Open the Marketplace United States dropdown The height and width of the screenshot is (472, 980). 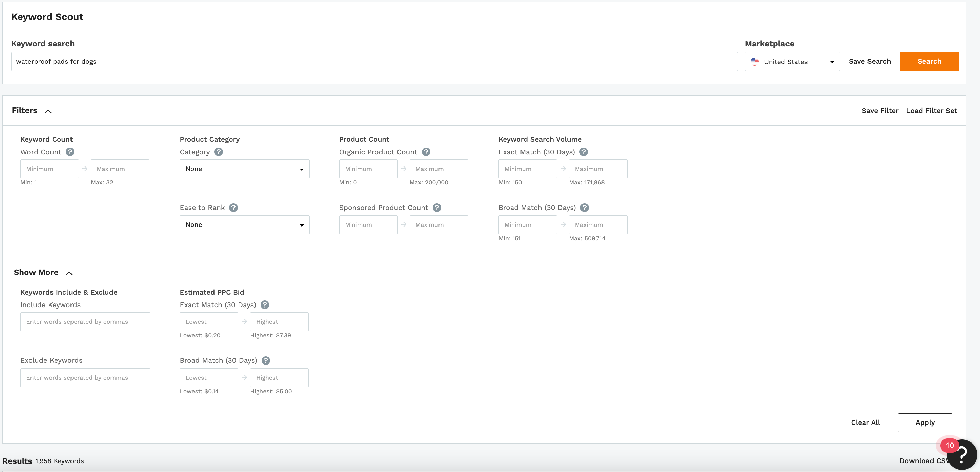tap(792, 62)
